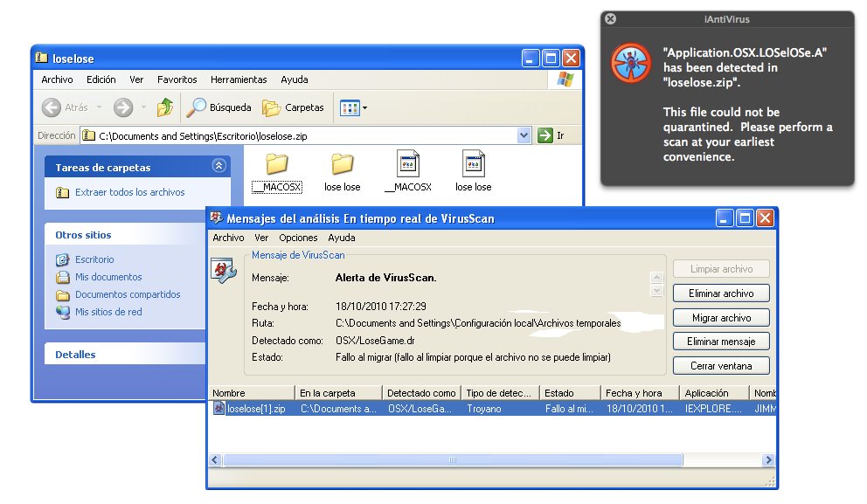Open Mis sitios de red link

pyautogui.click(x=108, y=312)
